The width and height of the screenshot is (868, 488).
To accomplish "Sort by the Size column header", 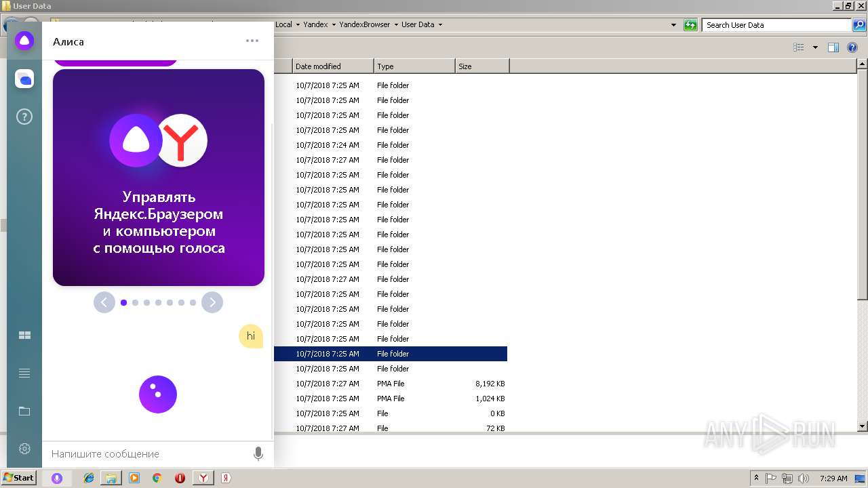I will [x=482, y=66].
